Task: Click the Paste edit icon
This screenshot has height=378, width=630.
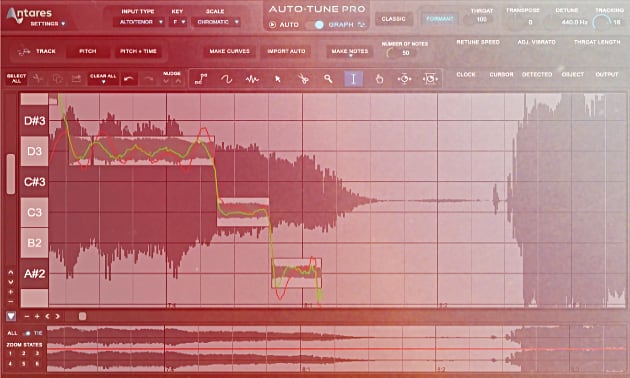Action: [76, 79]
